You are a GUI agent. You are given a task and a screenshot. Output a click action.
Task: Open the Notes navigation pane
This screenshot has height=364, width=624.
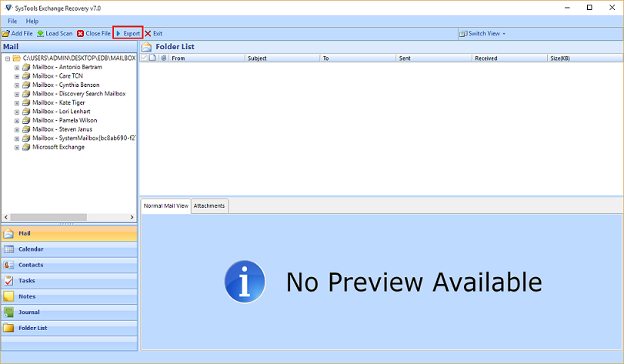[69, 296]
